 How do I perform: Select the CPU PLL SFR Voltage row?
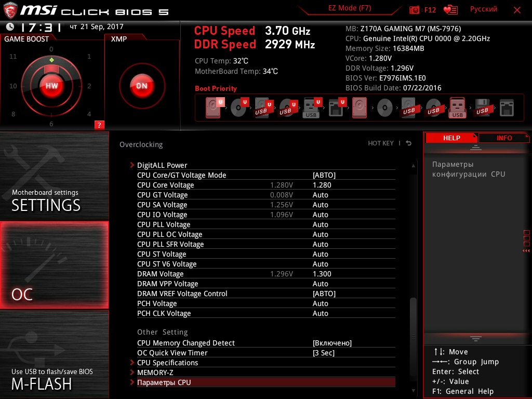tap(266, 244)
